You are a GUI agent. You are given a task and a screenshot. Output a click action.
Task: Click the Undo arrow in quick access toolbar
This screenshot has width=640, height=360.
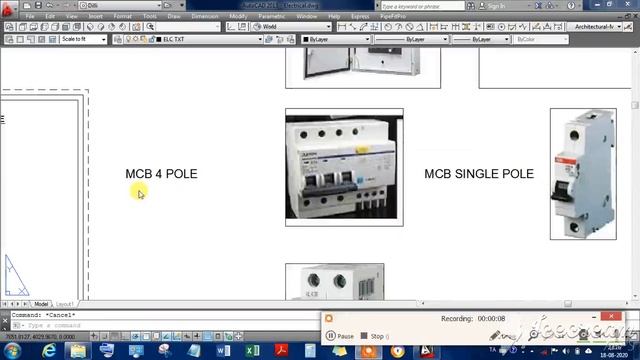click(49, 5)
